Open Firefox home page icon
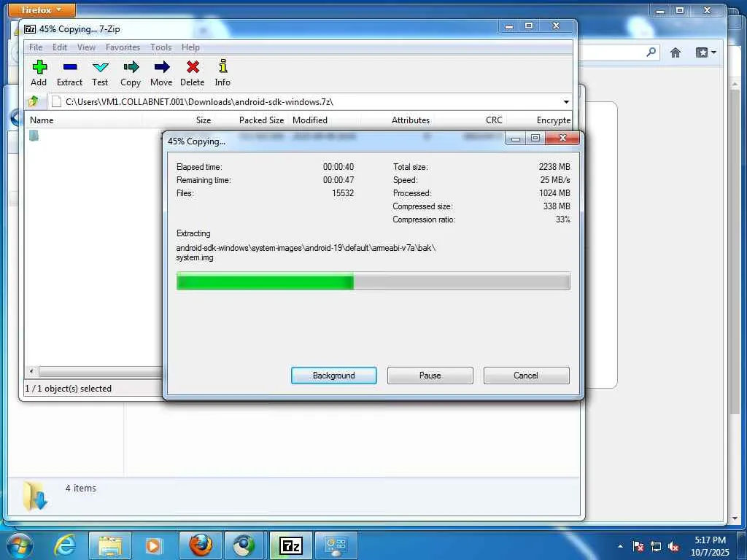Screen dimensions: 747x560 tap(676, 52)
